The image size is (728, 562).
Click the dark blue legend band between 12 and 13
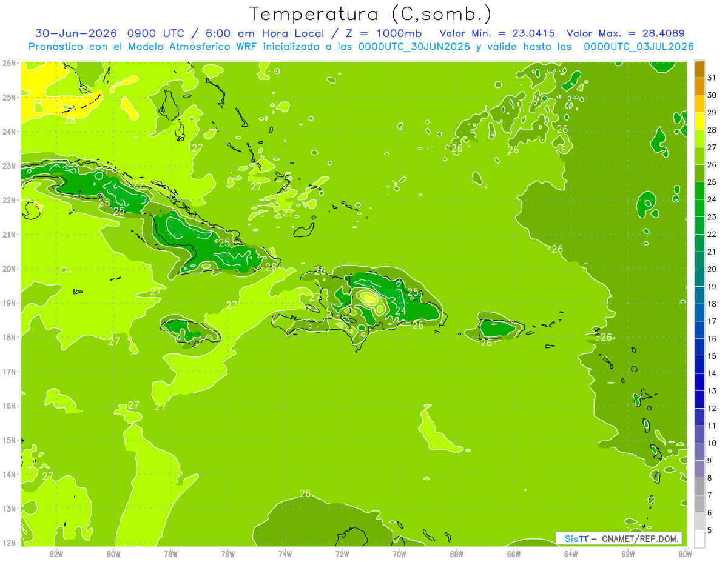click(699, 400)
